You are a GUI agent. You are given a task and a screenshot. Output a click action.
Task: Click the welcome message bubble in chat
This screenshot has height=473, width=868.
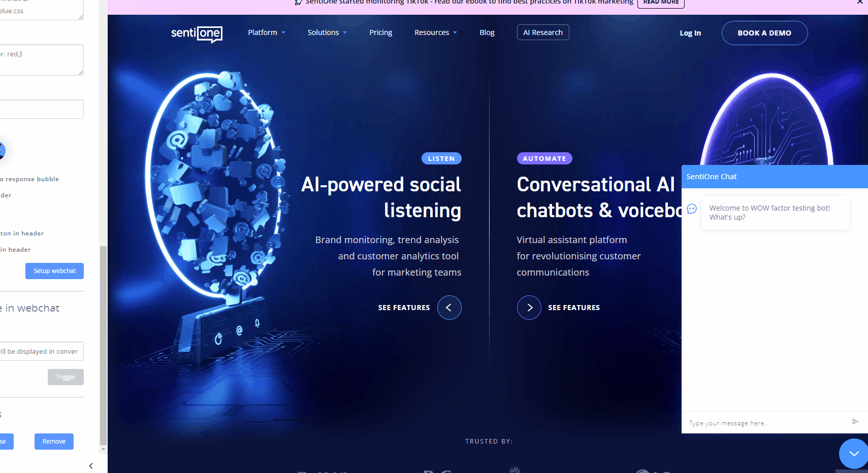[x=775, y=213]
